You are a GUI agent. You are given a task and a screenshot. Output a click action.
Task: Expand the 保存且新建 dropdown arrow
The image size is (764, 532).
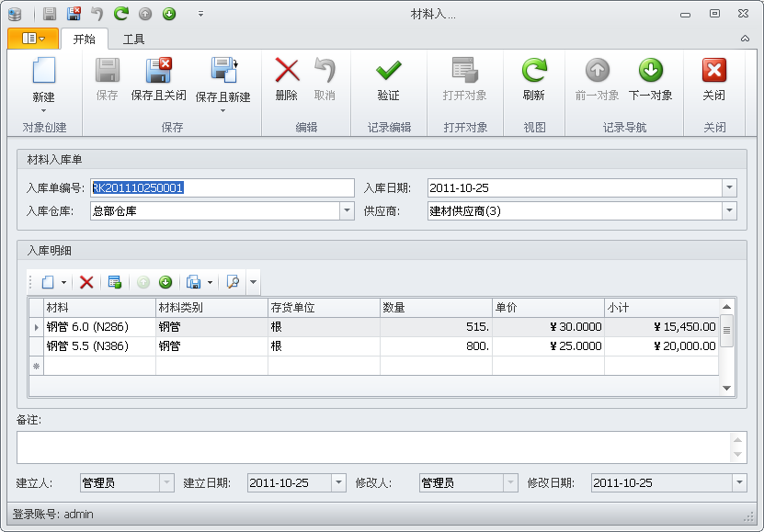223,111
